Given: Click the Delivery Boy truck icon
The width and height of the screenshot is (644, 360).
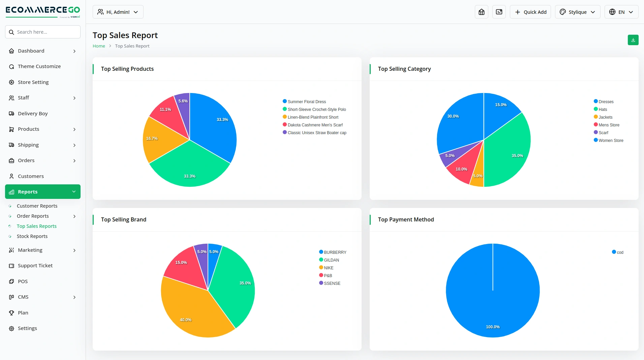Looking at the screenshot, I should pyautogui.click(x=11, y=114).
